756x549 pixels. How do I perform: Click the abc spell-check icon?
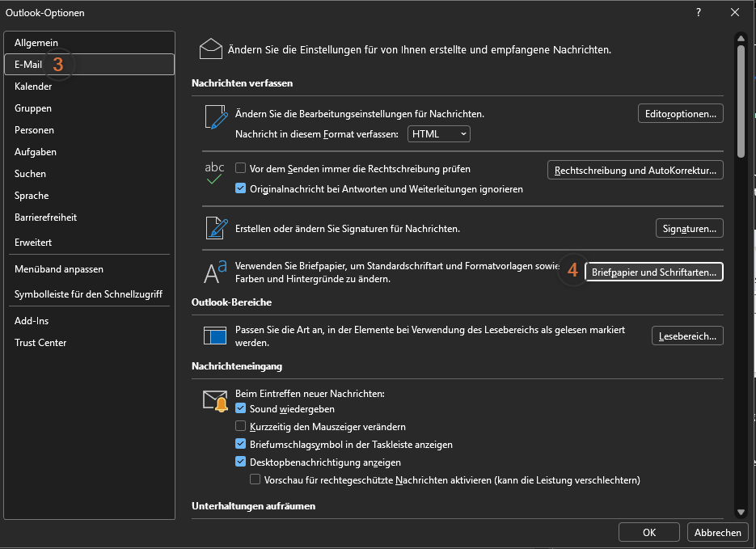click(214, 173)
